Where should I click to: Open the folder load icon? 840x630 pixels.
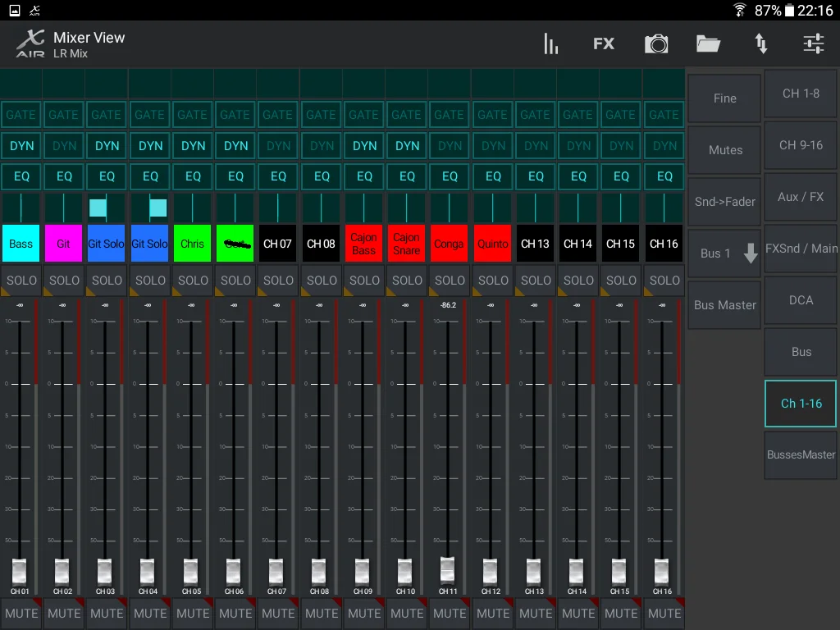(x=708, y=44)
